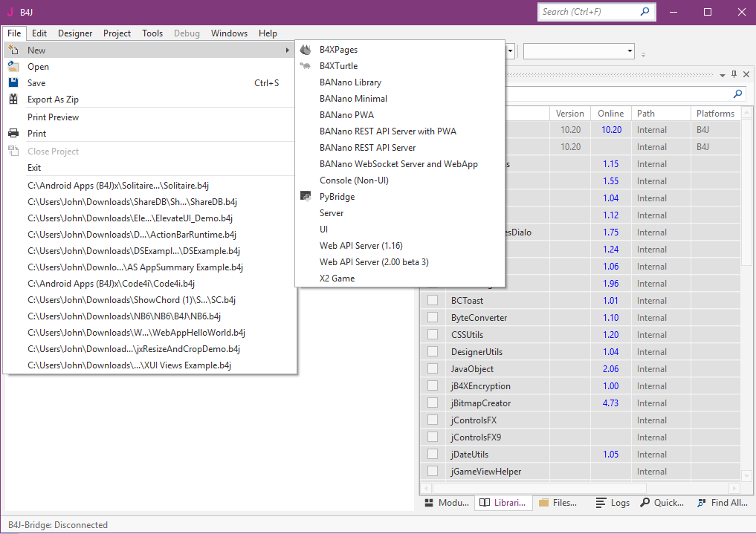Click the Open folder icon
This screenshot has width=756, height=534.
[x=13, y=66]
